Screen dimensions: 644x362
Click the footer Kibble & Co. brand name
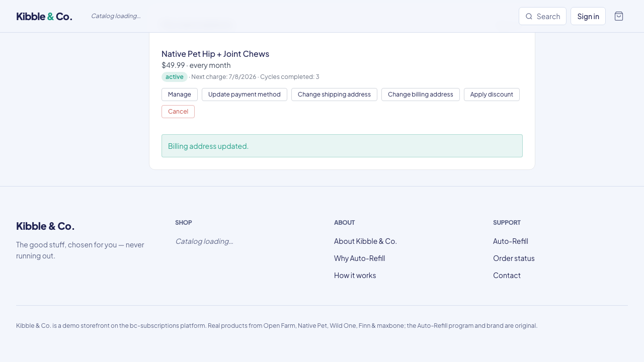pos(45,226)
